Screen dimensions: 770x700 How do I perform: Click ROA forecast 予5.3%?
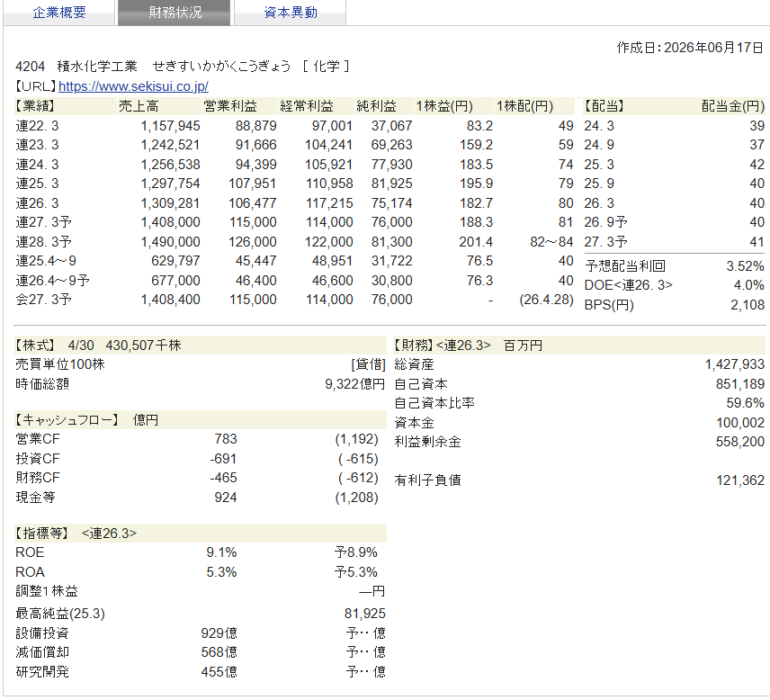[x=355, y=572]
